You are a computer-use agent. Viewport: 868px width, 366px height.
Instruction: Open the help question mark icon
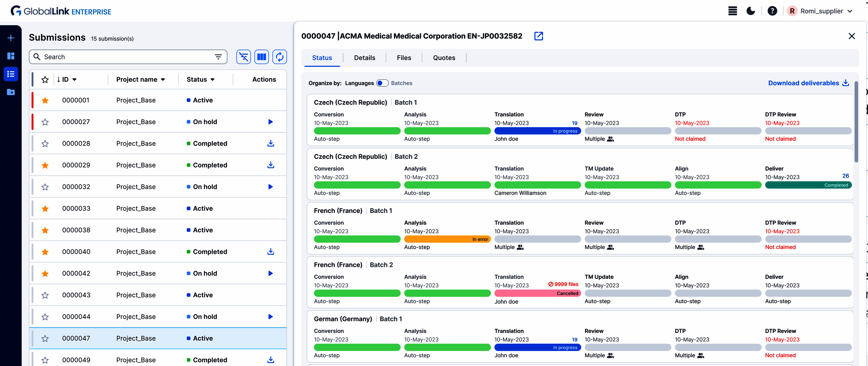(772, 11)
